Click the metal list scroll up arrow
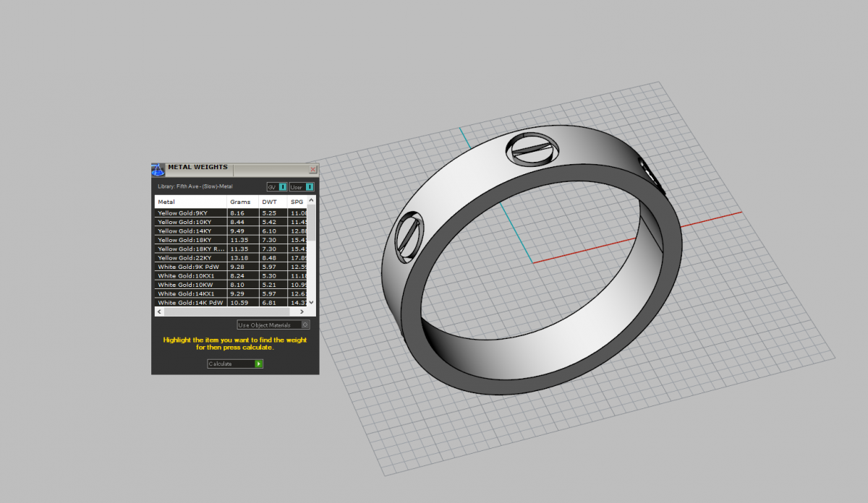 click(x=312, y=199)
